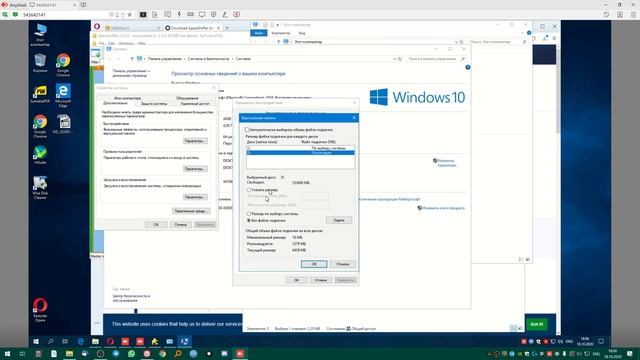640x360 pixels.
Task: Expand Explorer ribbon chevron
Action: pos(523,33)
